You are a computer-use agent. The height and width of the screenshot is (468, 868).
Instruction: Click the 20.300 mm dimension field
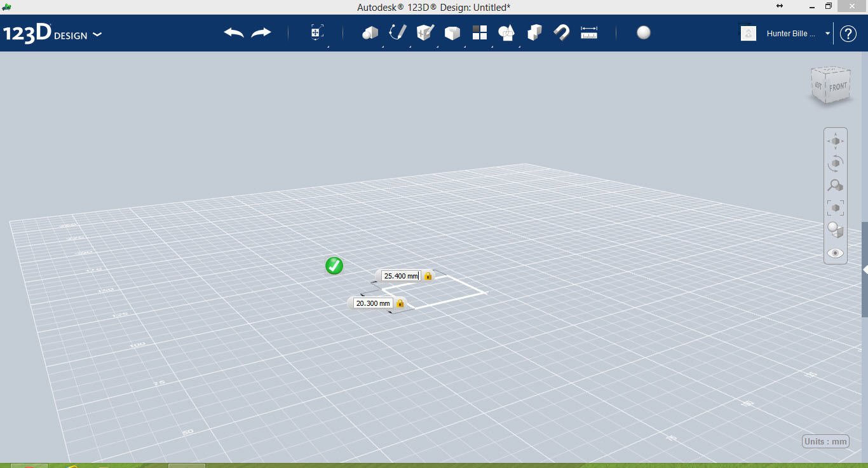click(373, 303)
